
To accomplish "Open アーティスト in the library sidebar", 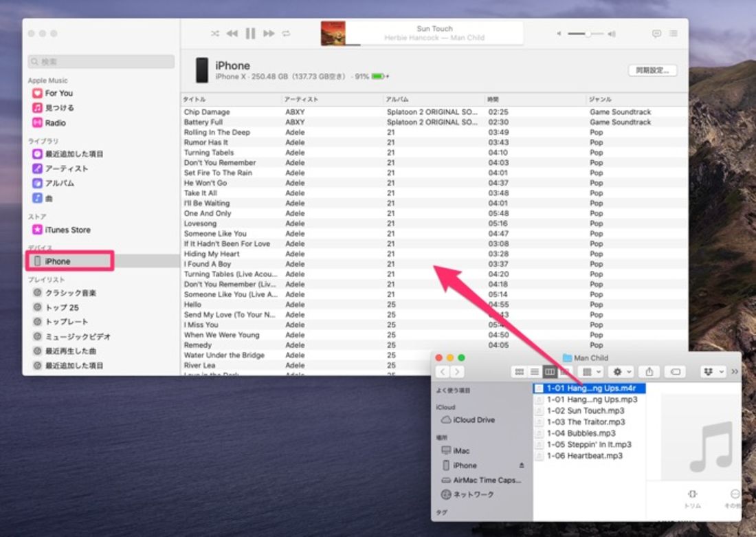I will pos(60,168).
